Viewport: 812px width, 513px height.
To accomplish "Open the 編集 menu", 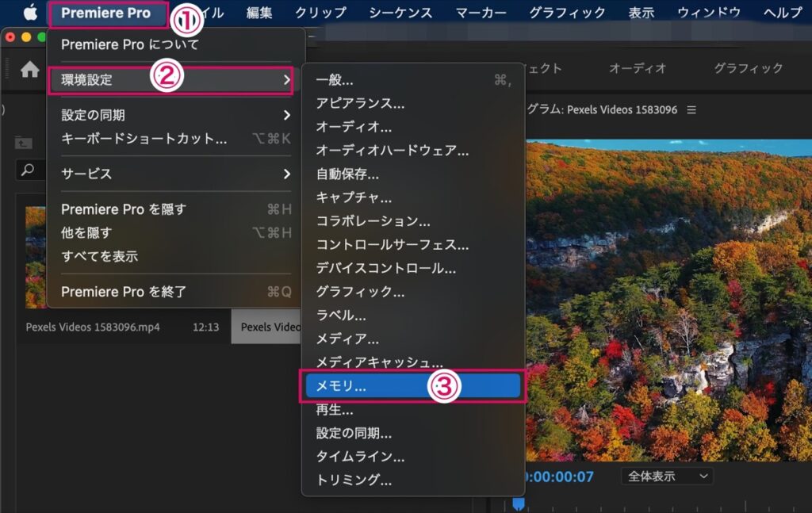I will coord(259,13).
